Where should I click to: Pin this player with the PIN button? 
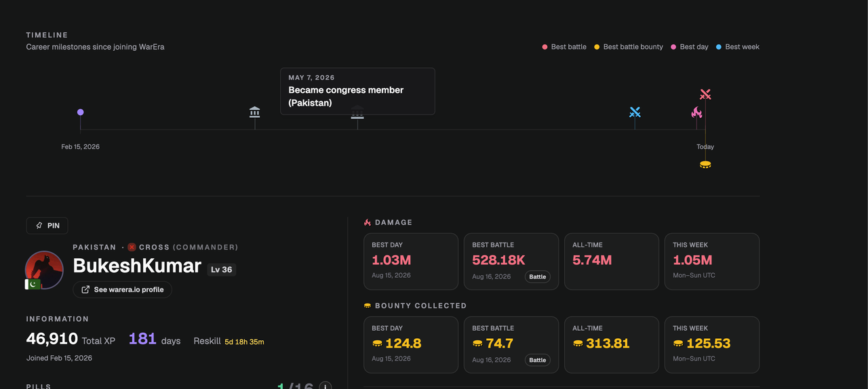click(x=47, y=226)
